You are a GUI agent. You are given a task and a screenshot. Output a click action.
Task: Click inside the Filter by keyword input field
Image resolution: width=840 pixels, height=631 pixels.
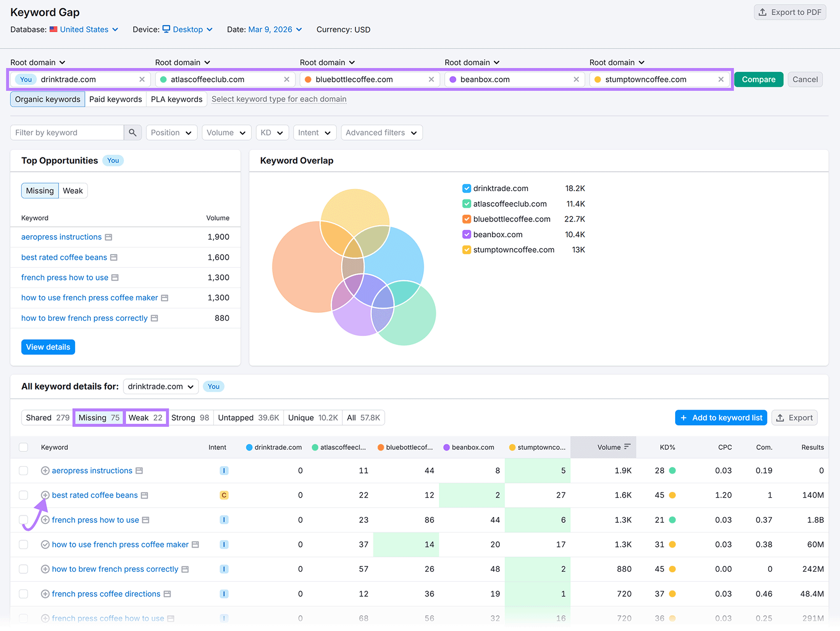(68, 132)
